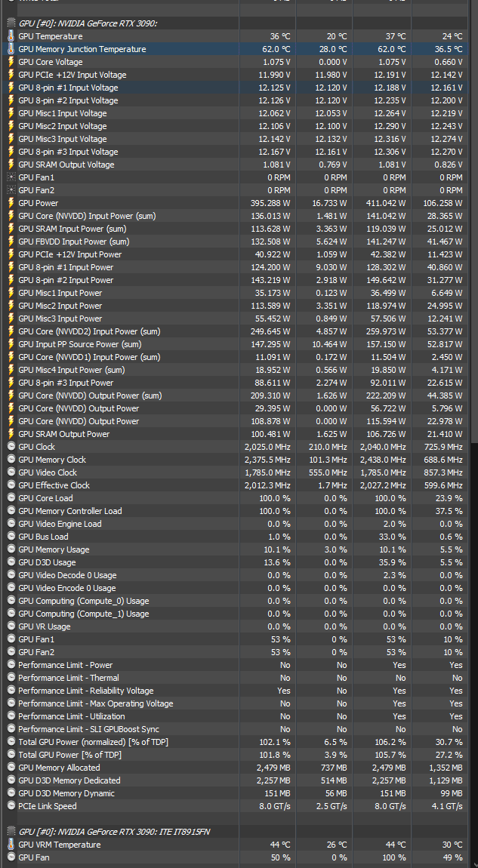Click the 411.042 W maximum GPU Power value
This screenshot has width=478, height=868.
pyautogui.click(x=386, y=202)
